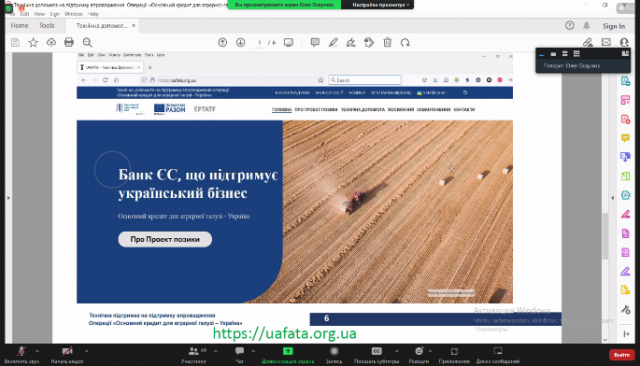Click the vertical scrollbar of the document

[x=605, y=235]
